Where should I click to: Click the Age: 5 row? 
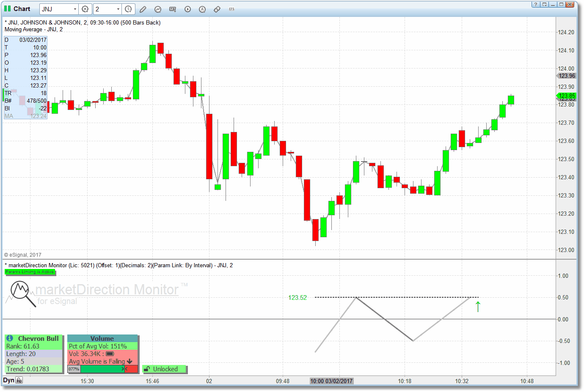coord(34,361)
